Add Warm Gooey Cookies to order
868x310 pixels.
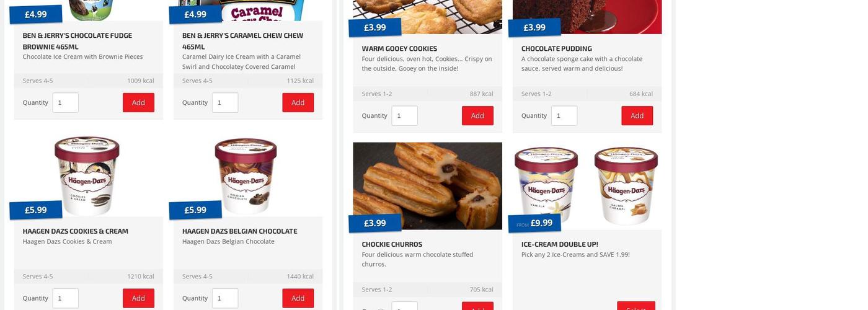477,115
